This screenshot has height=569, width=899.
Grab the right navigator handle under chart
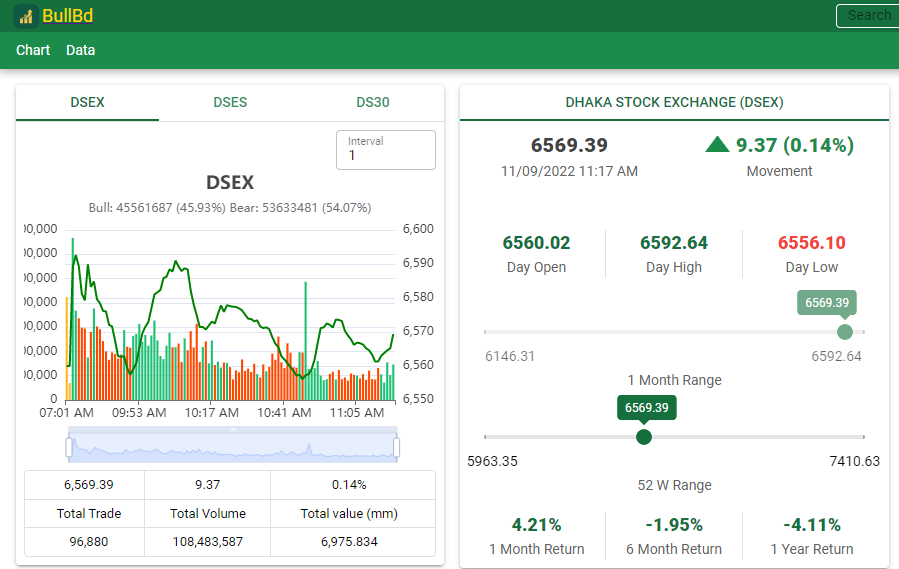pos(396,447)
